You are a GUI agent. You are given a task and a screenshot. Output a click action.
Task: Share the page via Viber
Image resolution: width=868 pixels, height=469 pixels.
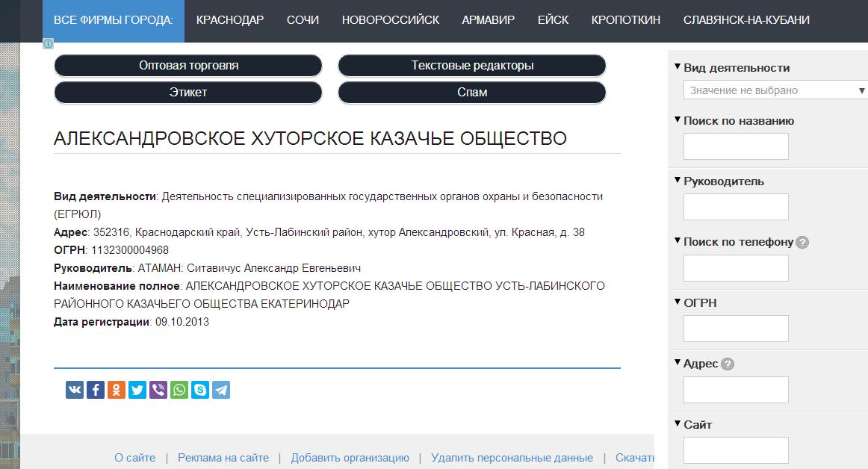point(158,390)
